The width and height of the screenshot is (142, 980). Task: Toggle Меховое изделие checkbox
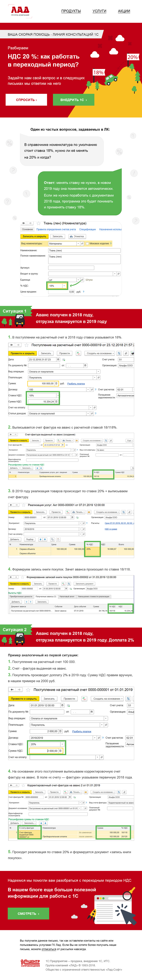pos(87,244)
